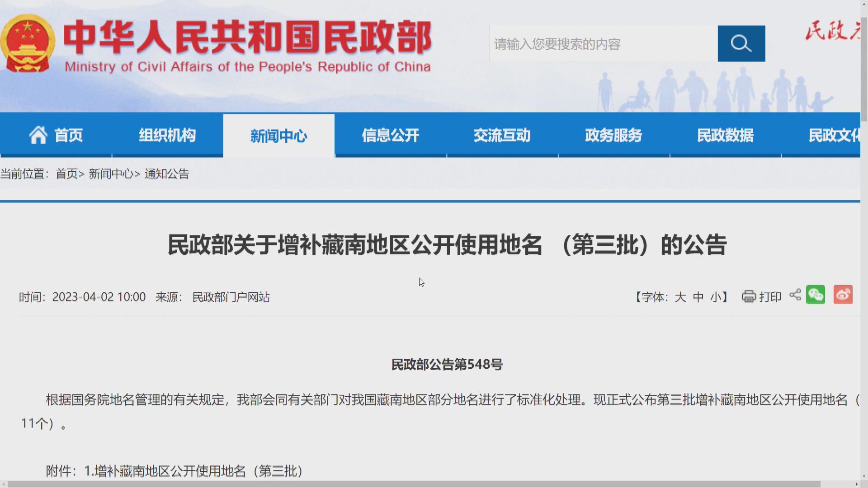The image size is (868, 488).
Task: Share the article to Weibo
Action: (x=843, y=295)
